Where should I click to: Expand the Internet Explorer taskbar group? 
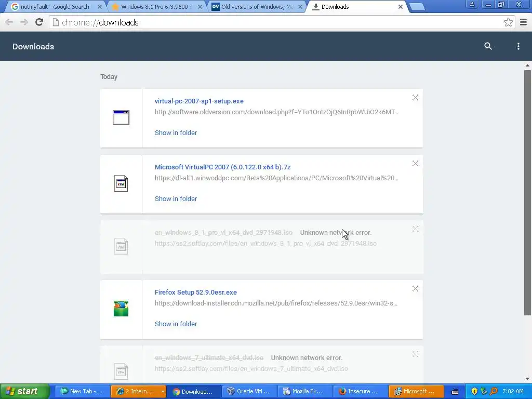163,392
